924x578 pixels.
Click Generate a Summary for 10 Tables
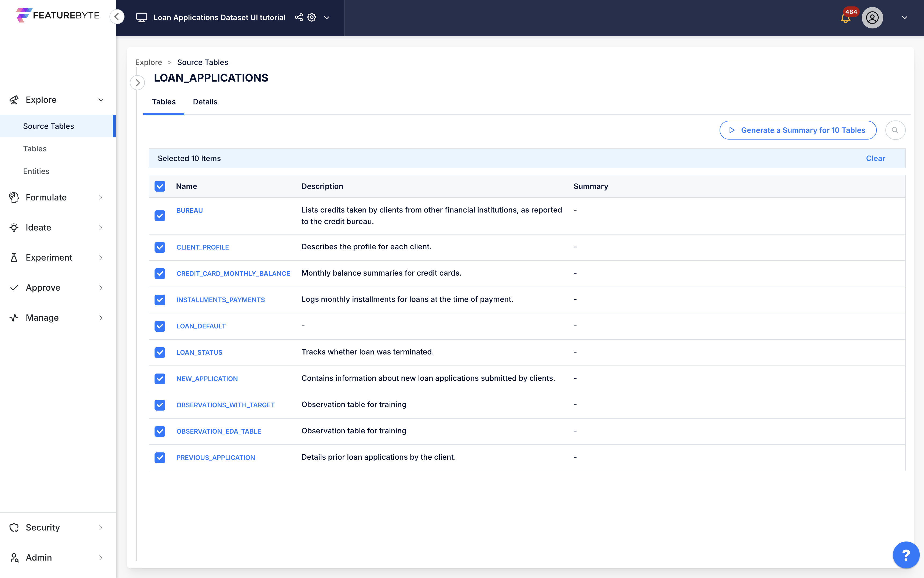coord(798,130)
